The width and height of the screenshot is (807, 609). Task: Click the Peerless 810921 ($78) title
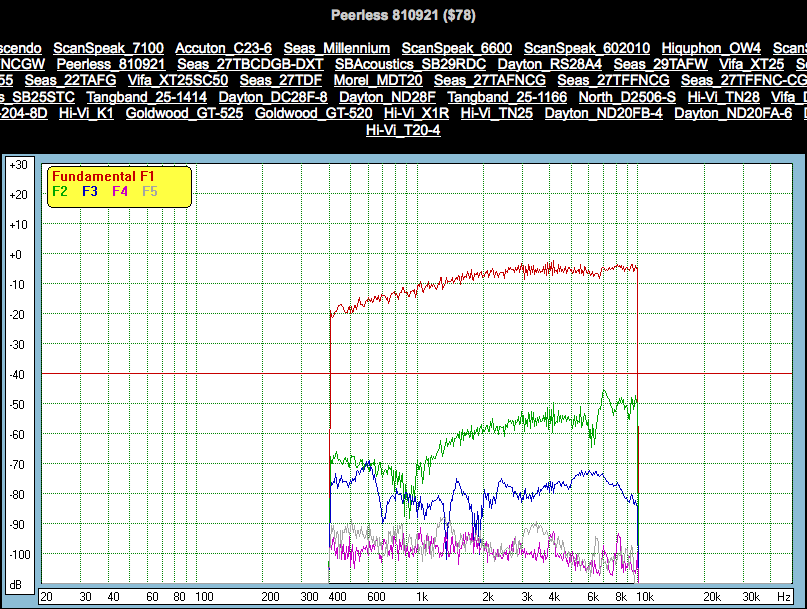[x=404, y=15]
